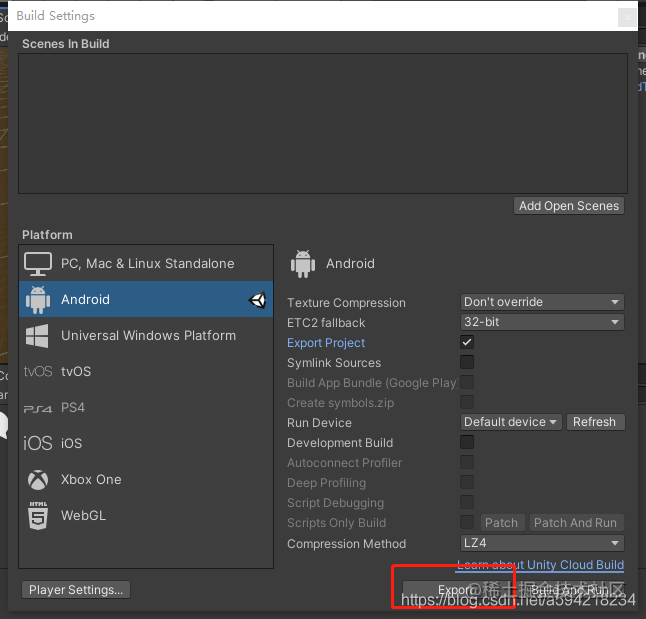Uncheck the Export Project checkbox
Image resolution: width=646 pixels, height=619 pixels.
click(467, 342)
